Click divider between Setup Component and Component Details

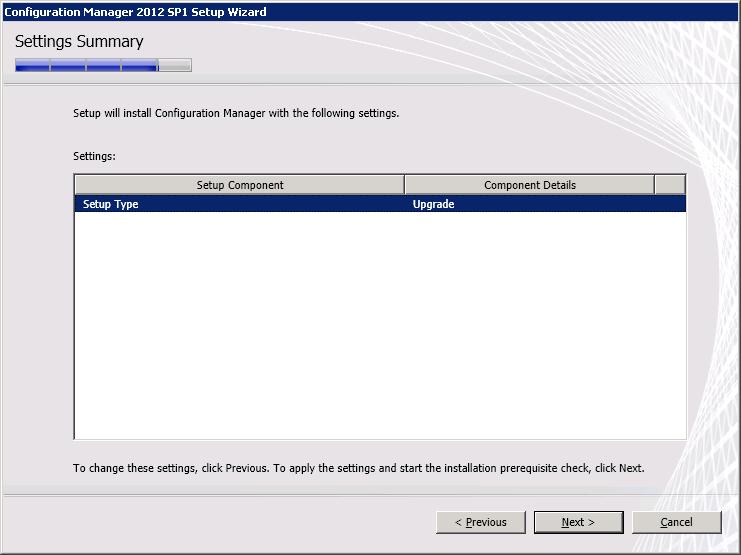click(404, 185)
